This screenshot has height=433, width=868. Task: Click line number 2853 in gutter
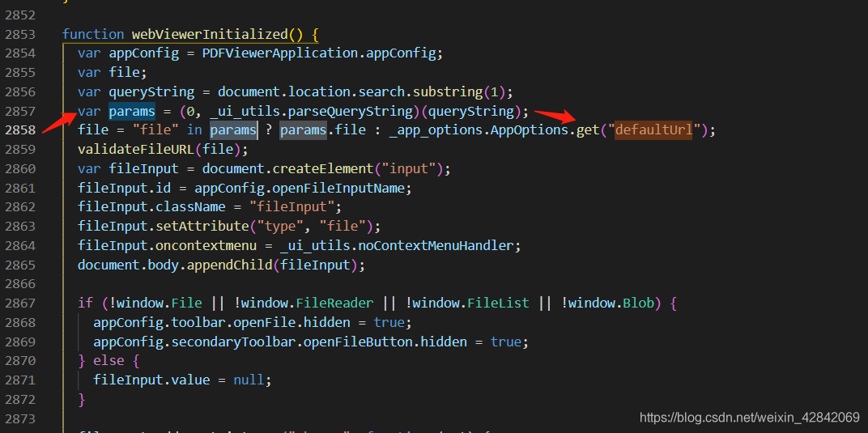(x=20, y=34)
